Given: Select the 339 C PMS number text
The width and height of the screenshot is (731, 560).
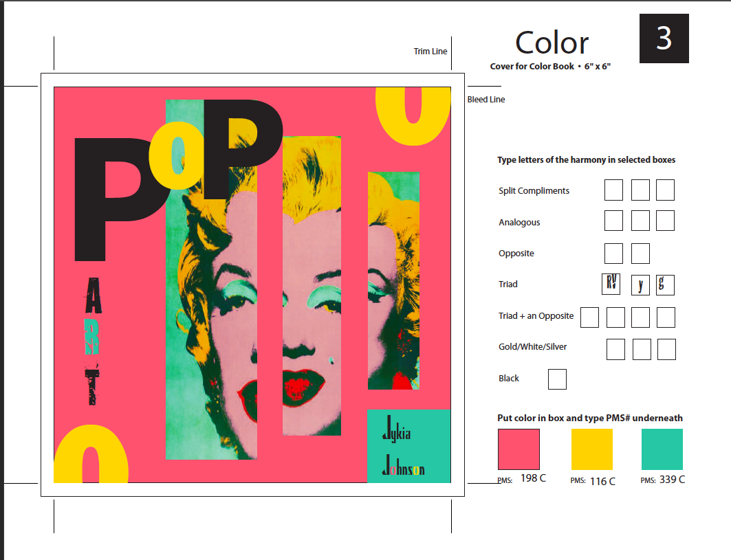Looking at the screenshot, I should [x=672, y=480].
